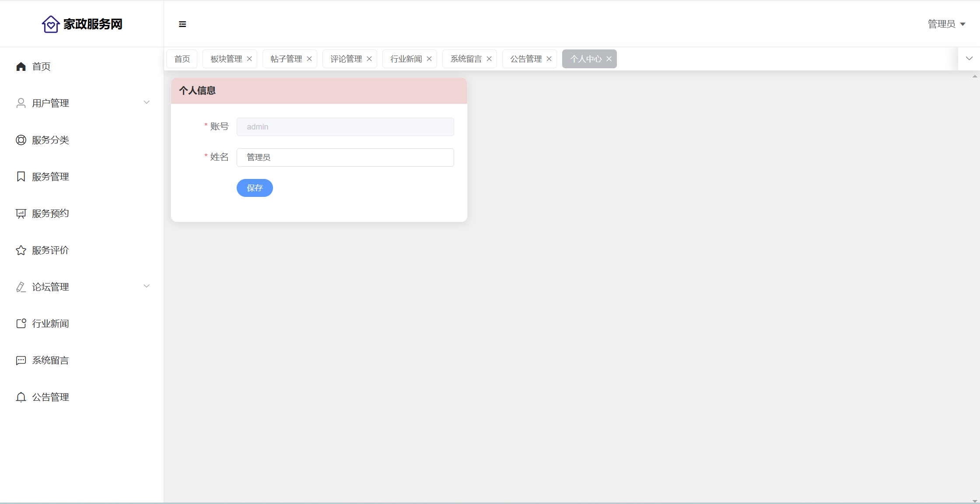Click the 服务分类 lifebuoy icon
The image size is (980, 504).
(21, 140)
